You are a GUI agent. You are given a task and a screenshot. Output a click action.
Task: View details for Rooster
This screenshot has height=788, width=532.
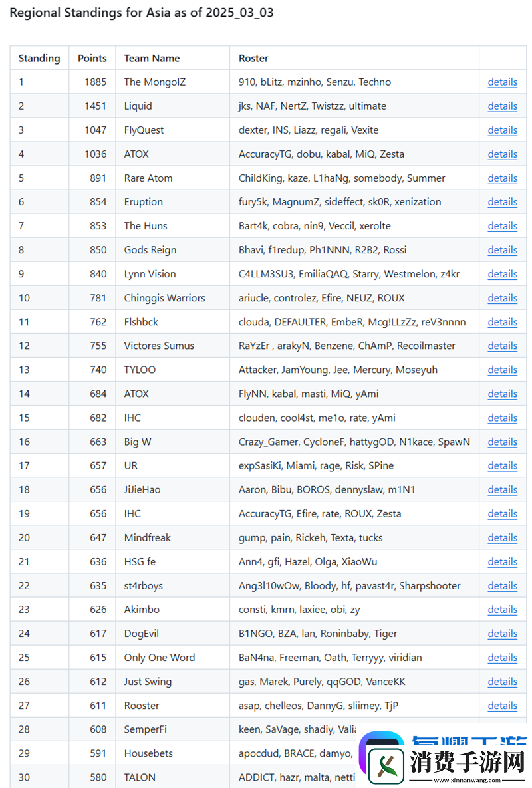click(502, 706)
